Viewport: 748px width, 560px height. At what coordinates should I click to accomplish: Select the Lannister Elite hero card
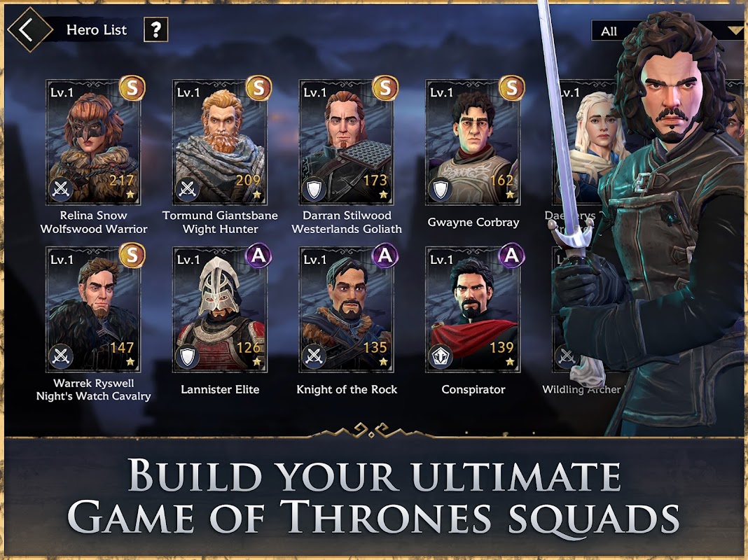220,309
